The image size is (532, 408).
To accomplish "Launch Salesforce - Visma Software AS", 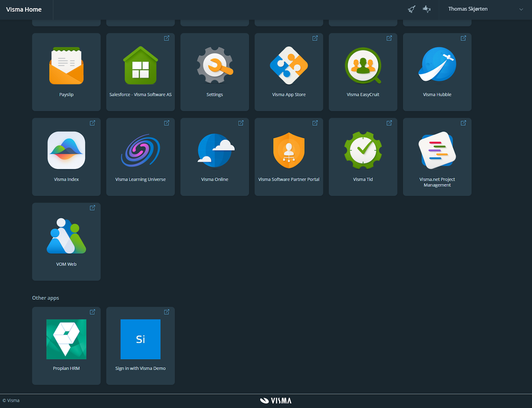I will 141,72.
